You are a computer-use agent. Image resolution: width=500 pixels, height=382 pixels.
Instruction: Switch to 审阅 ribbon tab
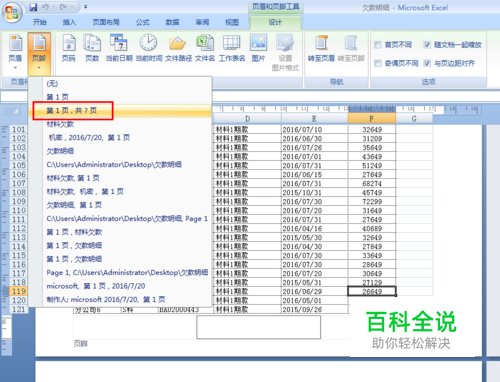202,22
